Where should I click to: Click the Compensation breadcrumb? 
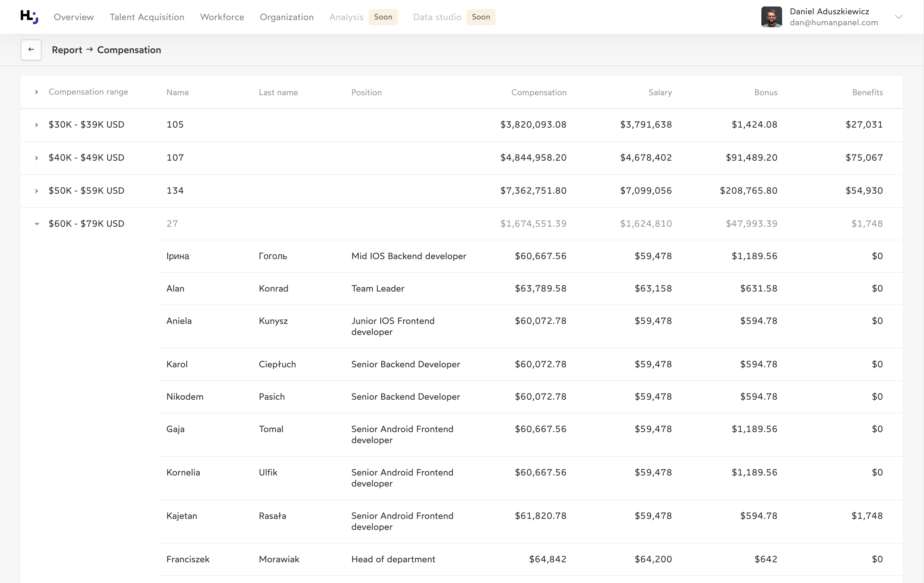(129, 50)
